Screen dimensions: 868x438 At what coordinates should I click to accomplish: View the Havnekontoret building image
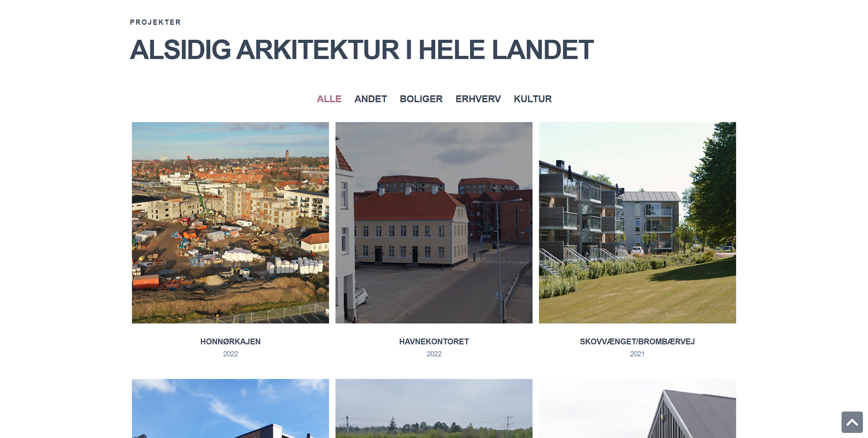point(434,223)
